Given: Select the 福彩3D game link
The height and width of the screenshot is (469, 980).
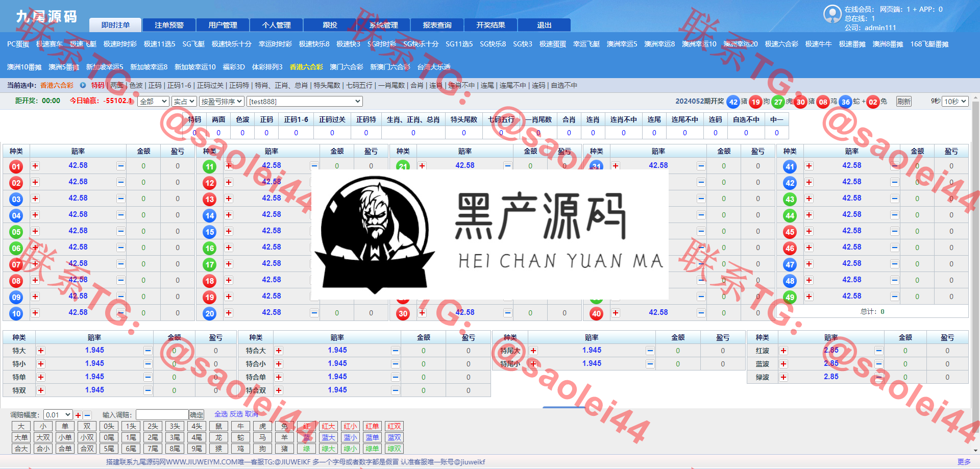Looking at the screenshot, I should [x=234, y=67].
